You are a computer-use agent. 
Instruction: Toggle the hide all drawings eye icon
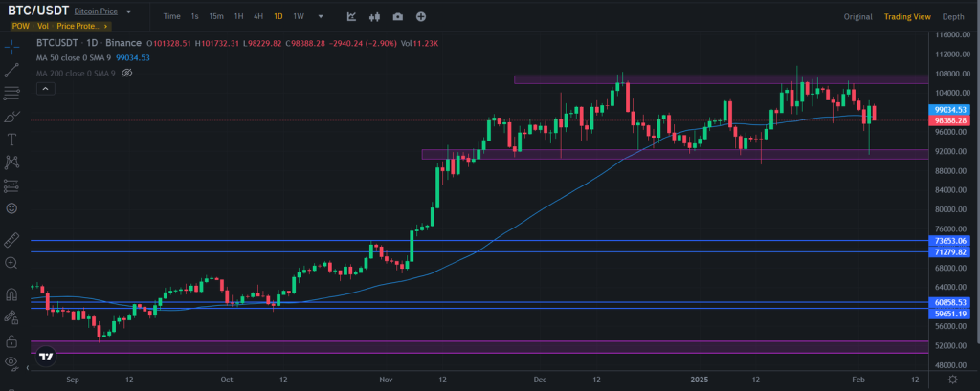click(11, 363)
